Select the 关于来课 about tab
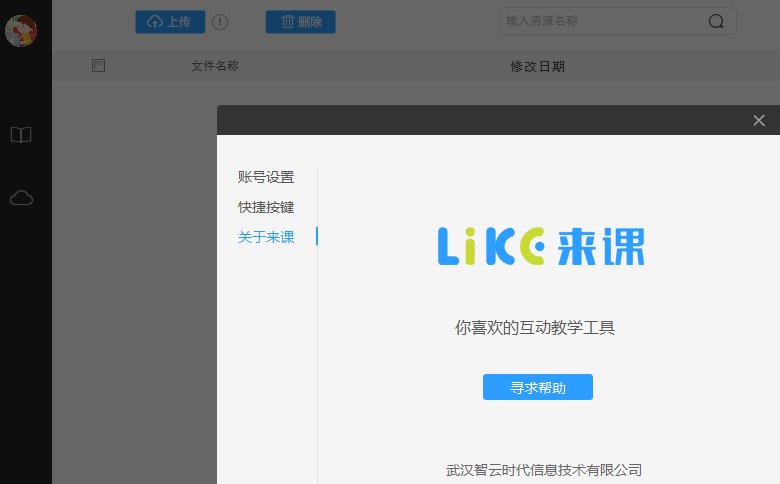This screenshot has height=484, width=780. 266,237
